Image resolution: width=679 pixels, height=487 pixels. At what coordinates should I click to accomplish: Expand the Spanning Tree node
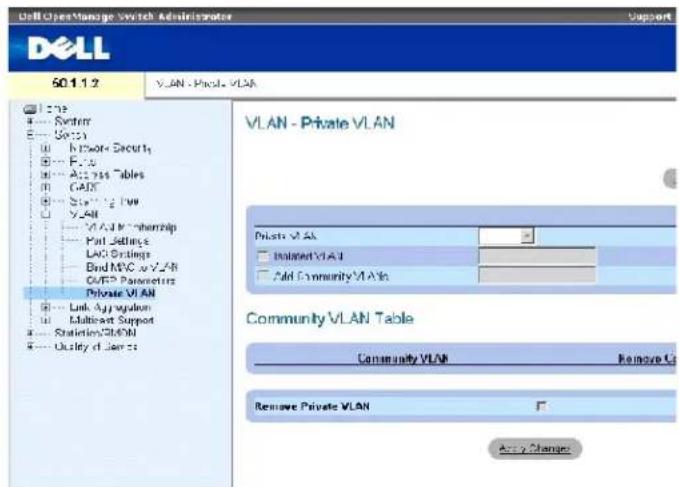tap(45, 201)
